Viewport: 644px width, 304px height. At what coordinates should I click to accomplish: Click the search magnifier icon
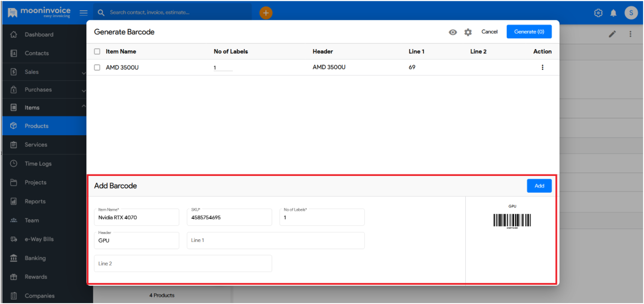coord(101,12)
